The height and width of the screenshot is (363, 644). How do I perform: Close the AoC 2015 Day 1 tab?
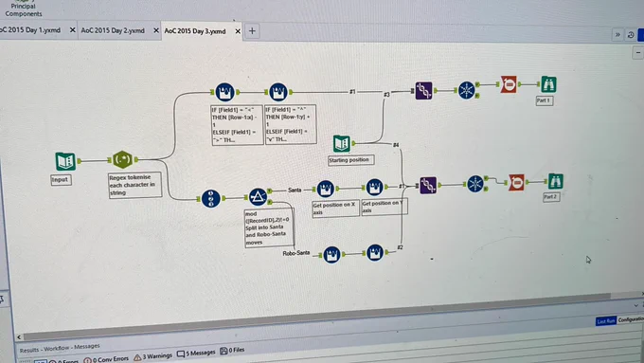(72, 30)
